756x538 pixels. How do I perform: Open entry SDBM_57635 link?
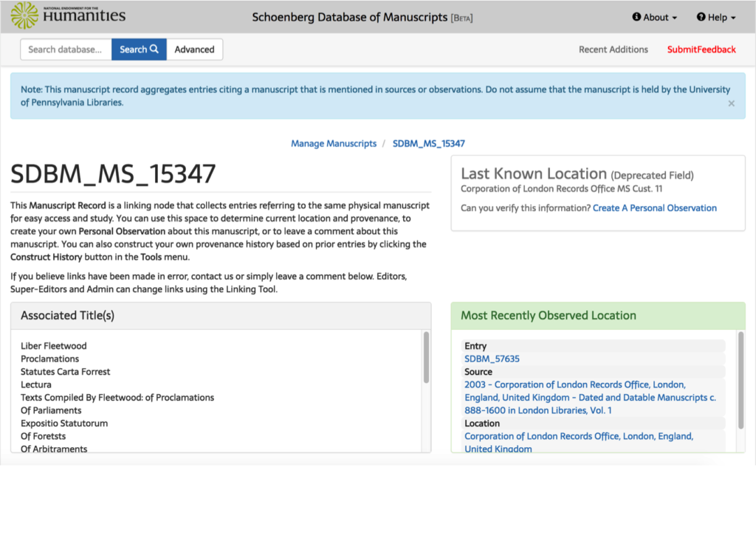(492, 359)
